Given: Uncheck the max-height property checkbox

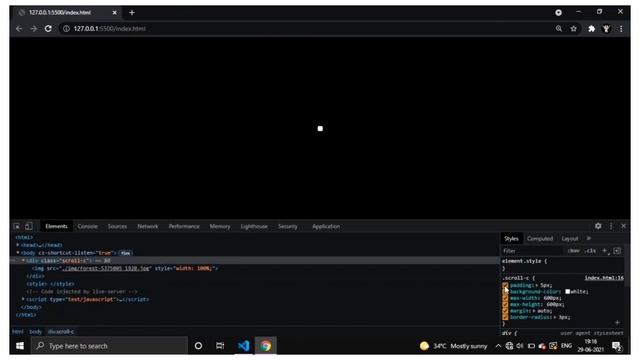Looking at the screenshot, I should point(505,304).
